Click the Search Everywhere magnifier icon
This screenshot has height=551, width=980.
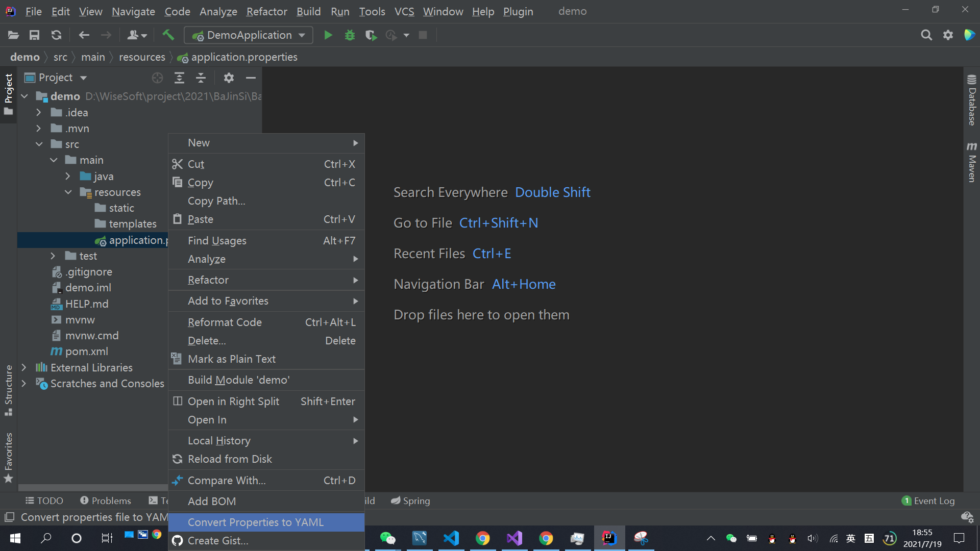click(926, 35)
